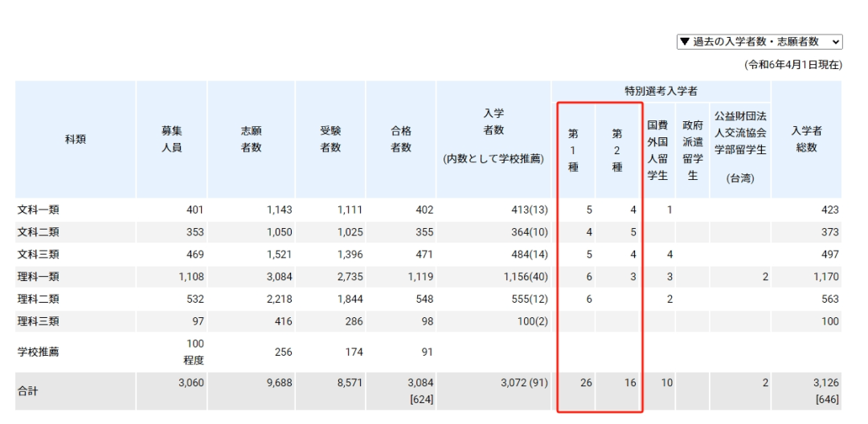
Task: Click the 科類 column header
Action: (76, 139)
